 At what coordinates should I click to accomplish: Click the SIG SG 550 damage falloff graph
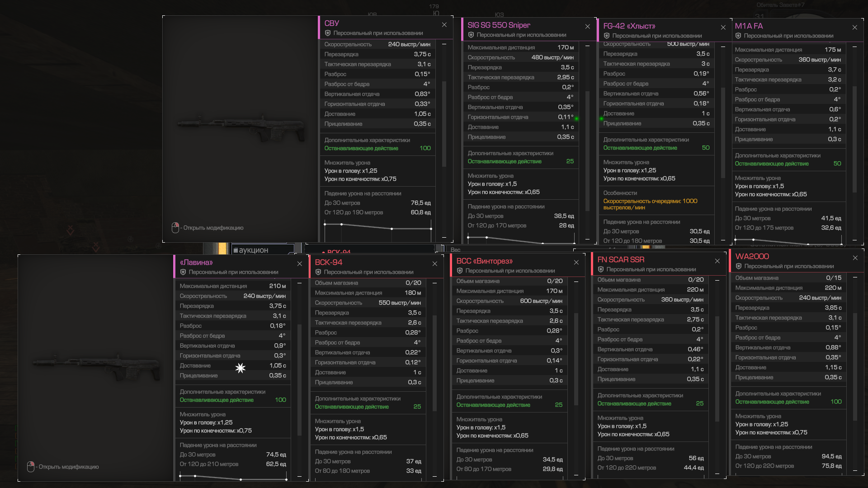[x=521, y=239]
